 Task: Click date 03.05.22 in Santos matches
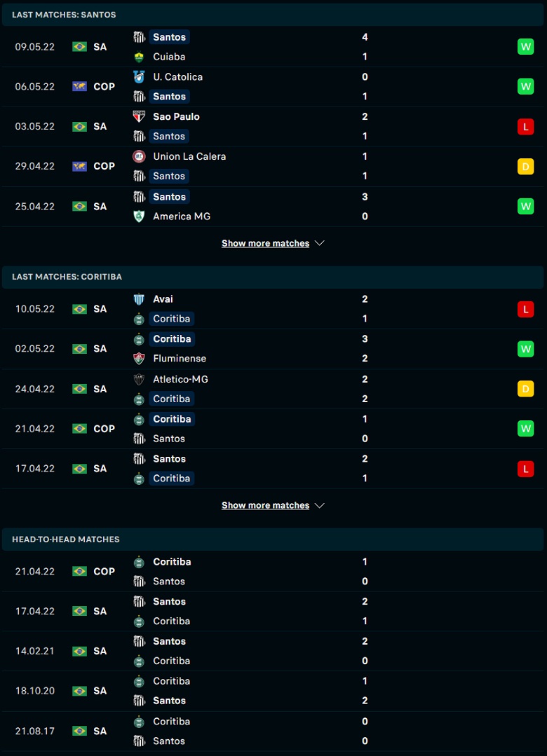35,127
